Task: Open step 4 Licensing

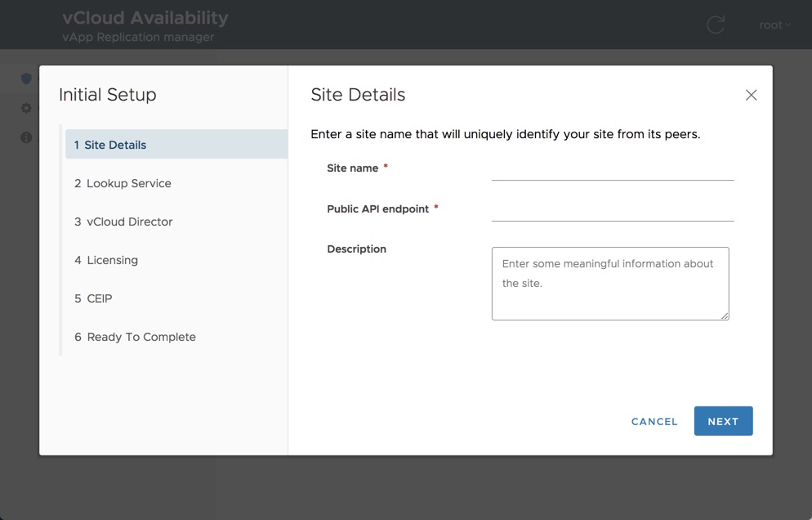Action: point(106,260)
